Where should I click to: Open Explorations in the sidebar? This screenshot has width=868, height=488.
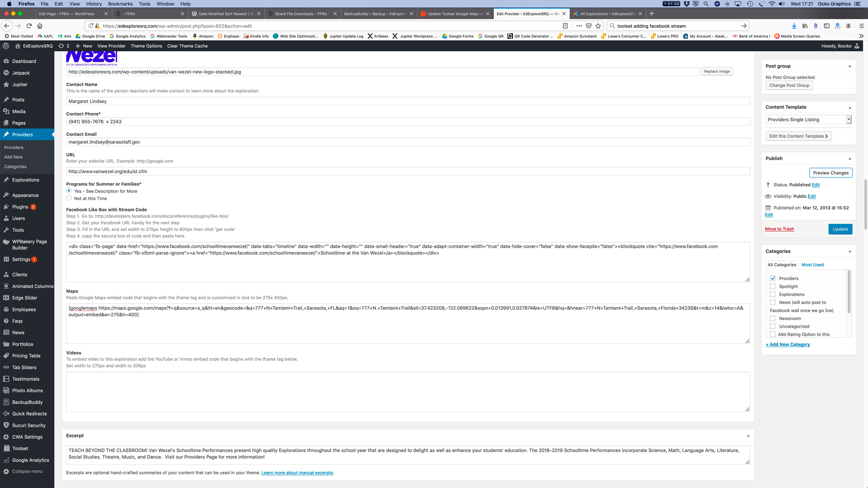coord(26,180)
